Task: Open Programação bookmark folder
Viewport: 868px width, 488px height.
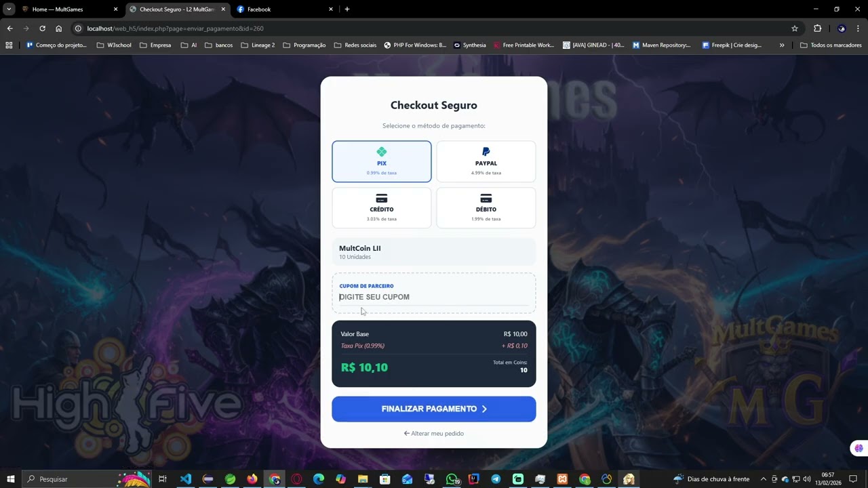Action: [304, 45]
